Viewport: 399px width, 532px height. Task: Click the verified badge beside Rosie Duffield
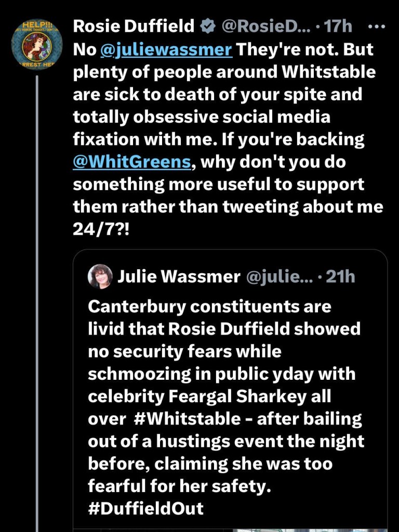208,25
